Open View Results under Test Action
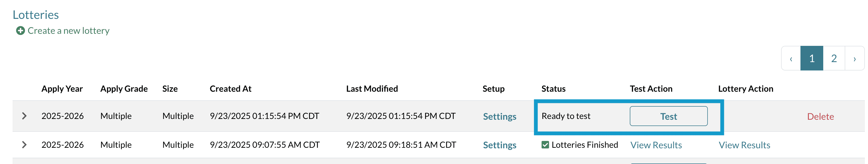Image resolution: width=868 pixels, height=164 pixels. (x=656, y=145)
